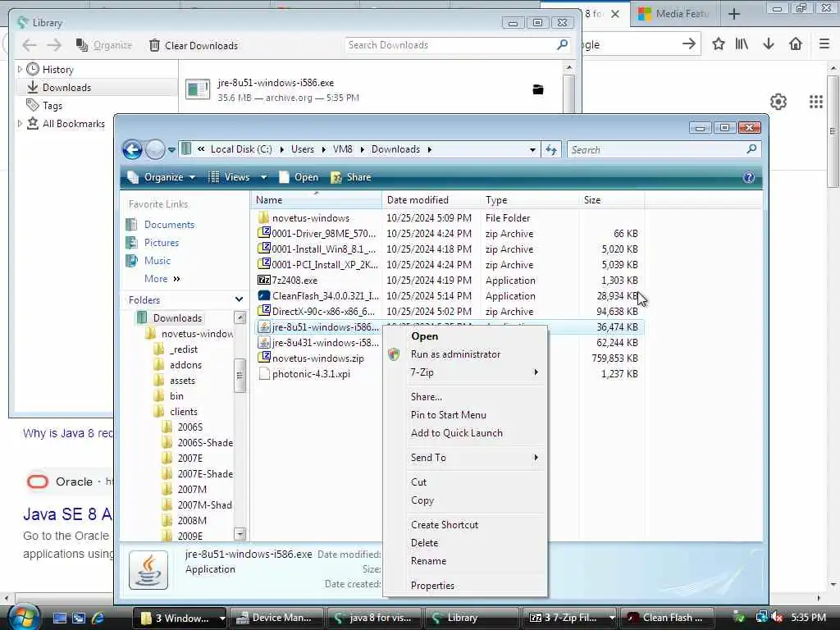Click the Firefox bookmark star icon
This screenshot has height=630, width=840.
point(719,44)
